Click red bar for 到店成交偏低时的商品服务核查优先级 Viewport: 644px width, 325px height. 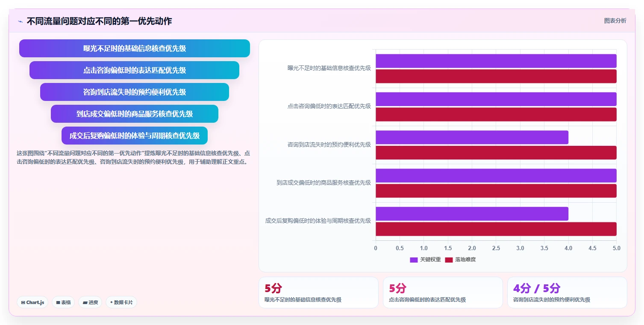click(x=496, y=191)
